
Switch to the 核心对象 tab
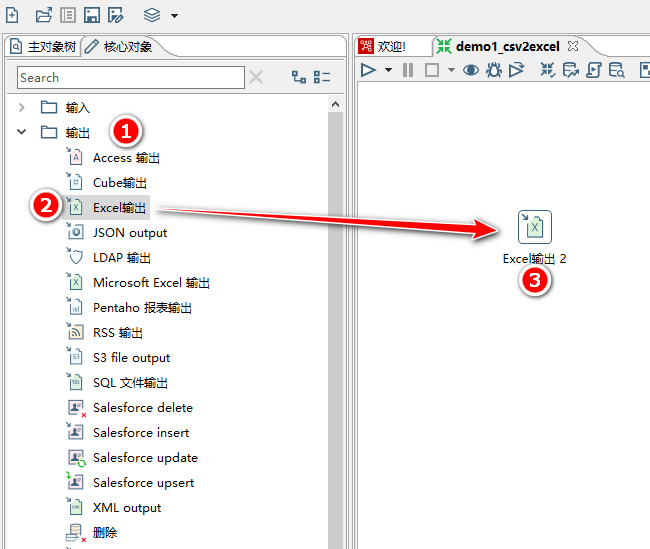(120, 46)
